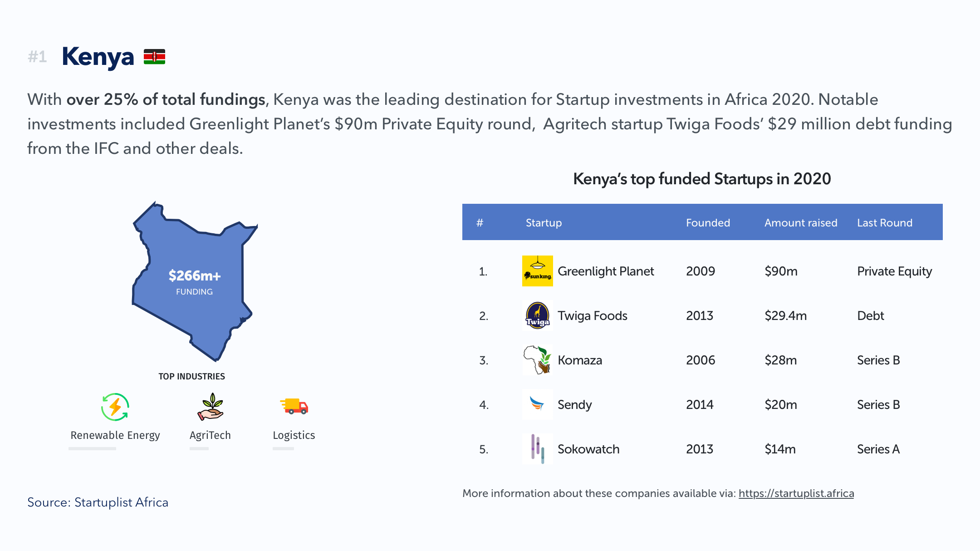Click the AgriTech plant-in-hand icon
The width and height of the screenshot is (980, 551).
(211, 406)
